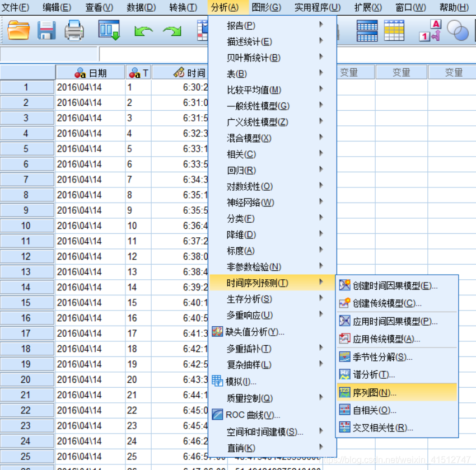Open 直销(K) submenu
The height and width of the screenshot is (470, 476).
pyautogui.click(x=273, y=448)
